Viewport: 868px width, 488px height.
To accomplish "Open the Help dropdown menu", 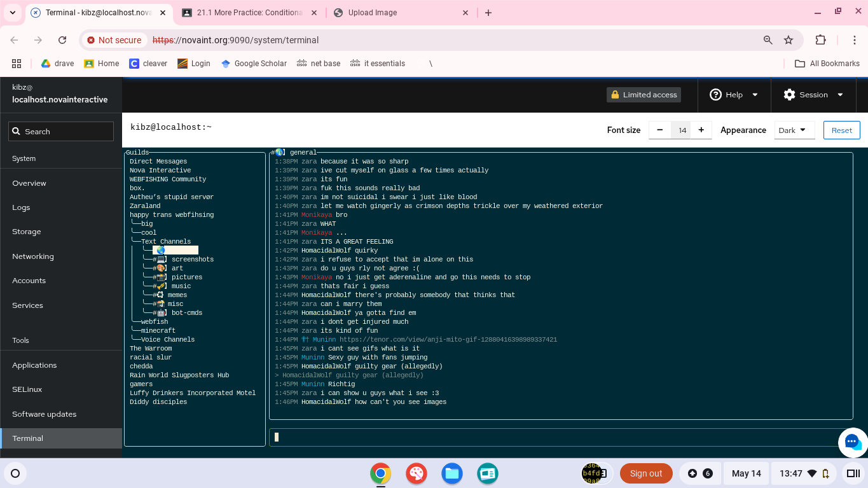I will 734,95.
